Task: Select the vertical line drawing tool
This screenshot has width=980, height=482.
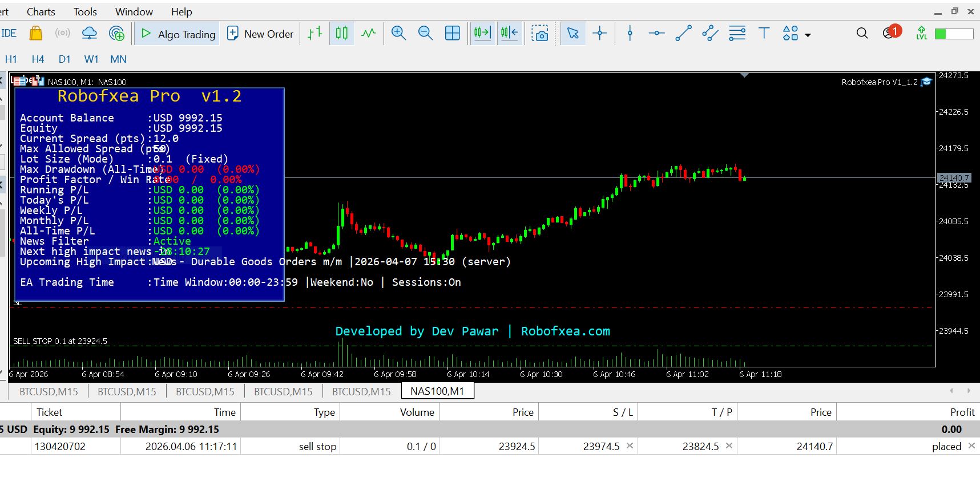Action: pos(630,34)
